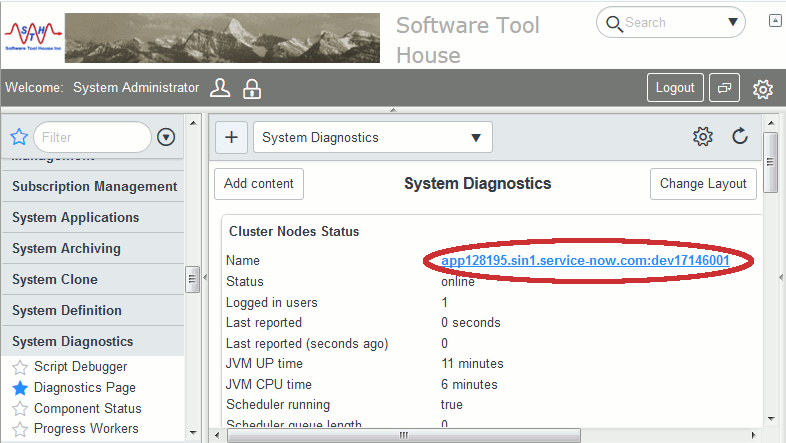
Task: Click the navigator Filter field
Action: pos(92,137)
